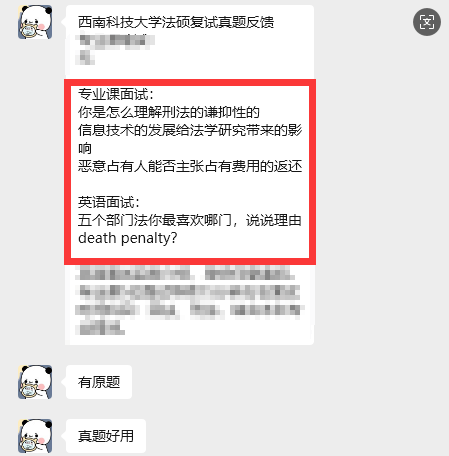Click the line about 信息技术的发展
This screenshot has width=449, height=456.
pyautogui.click(x=190, y=139)
